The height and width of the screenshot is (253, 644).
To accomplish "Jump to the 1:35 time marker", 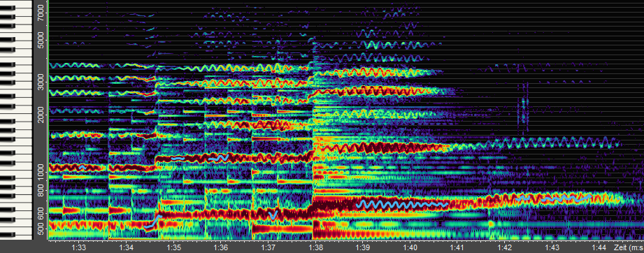I will (173, 248).
